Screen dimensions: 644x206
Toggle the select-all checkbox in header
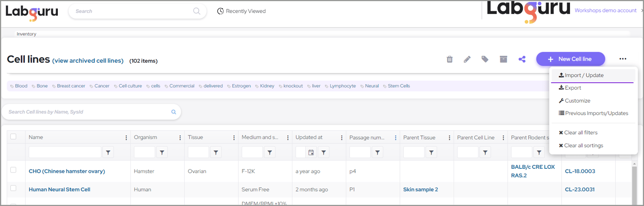(13, 137)
